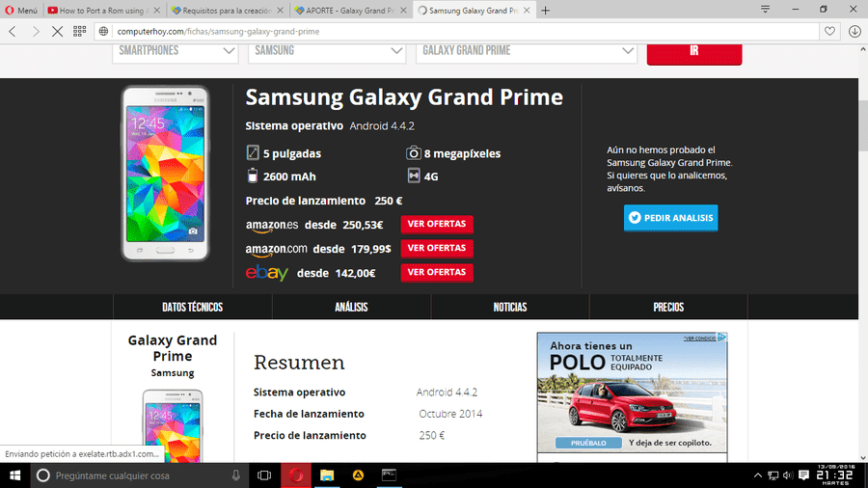
Task: Close the active Samsung Galaxy Grand tab
Action: coord(527,11)
